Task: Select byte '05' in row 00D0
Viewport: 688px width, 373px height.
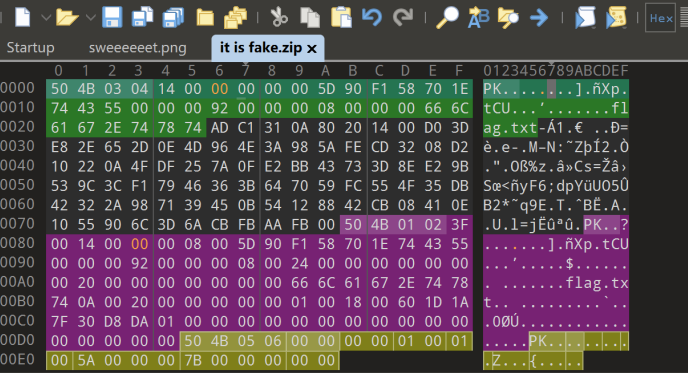Action: pyautogui.click(x=246, y=341)
